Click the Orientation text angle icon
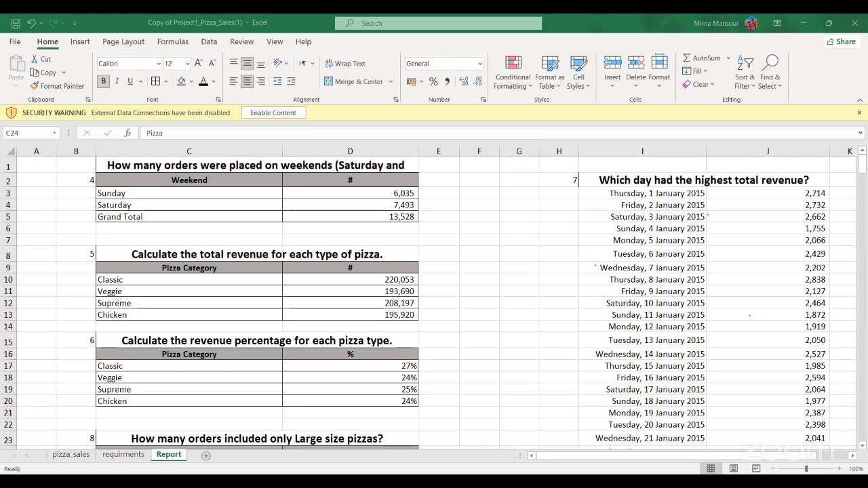868x488 pixels. tap(277, 63)
